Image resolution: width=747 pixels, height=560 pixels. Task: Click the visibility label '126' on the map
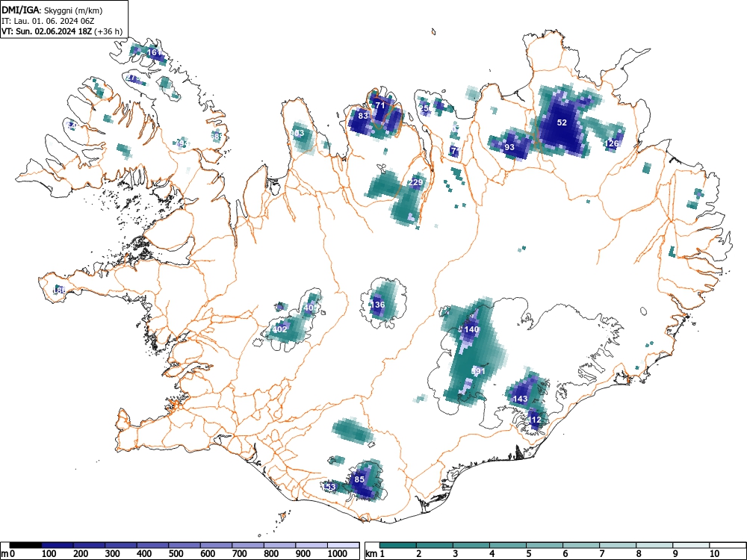pyautogui.click(x=612, y=143)
